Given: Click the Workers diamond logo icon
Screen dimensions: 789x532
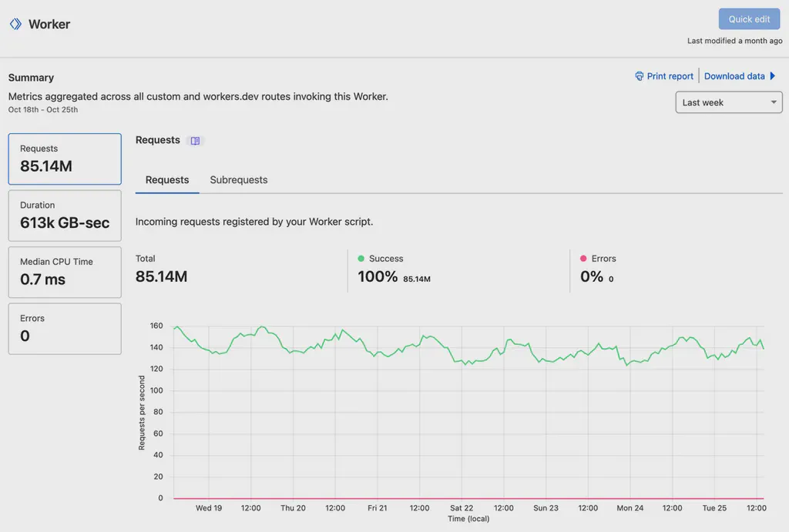Looking at the screenshot, I should [x=15, y=24].
